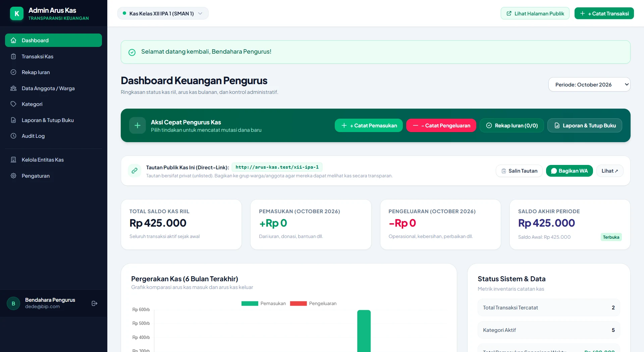Click the arus-kas.test/xii-ipa-1 URL
The height and width of the screenshot is (352, 644).
277,167
